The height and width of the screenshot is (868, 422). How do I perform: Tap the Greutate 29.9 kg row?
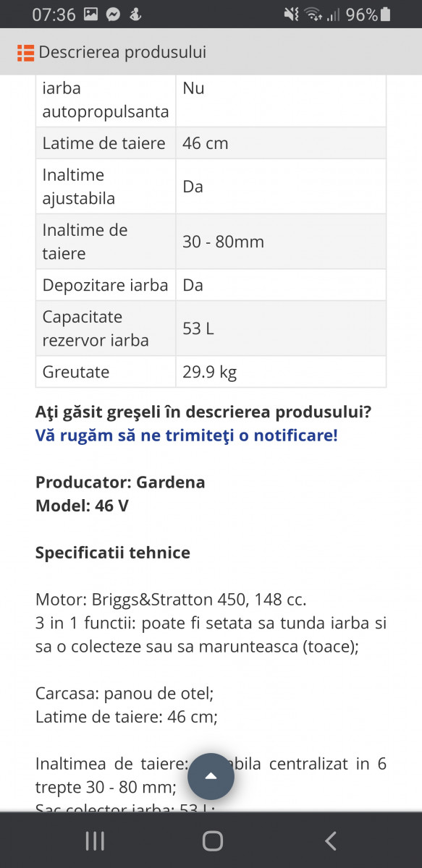211,372
